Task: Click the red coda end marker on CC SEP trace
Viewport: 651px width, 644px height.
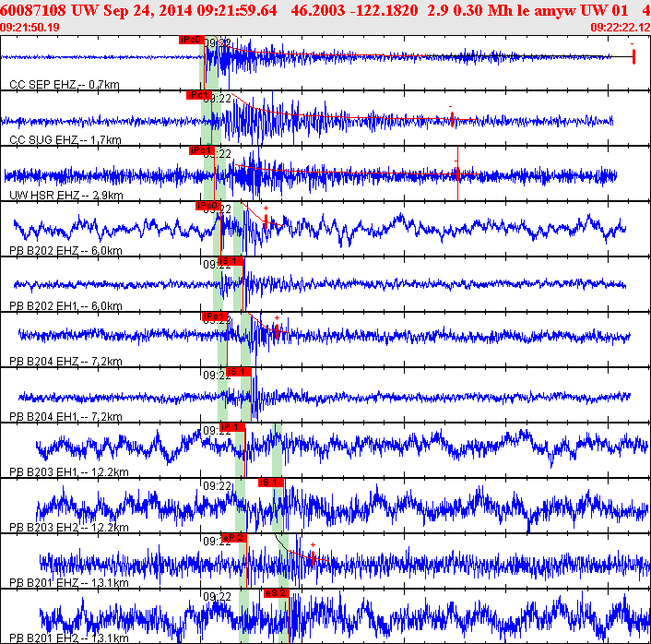Action: (633, 56)
